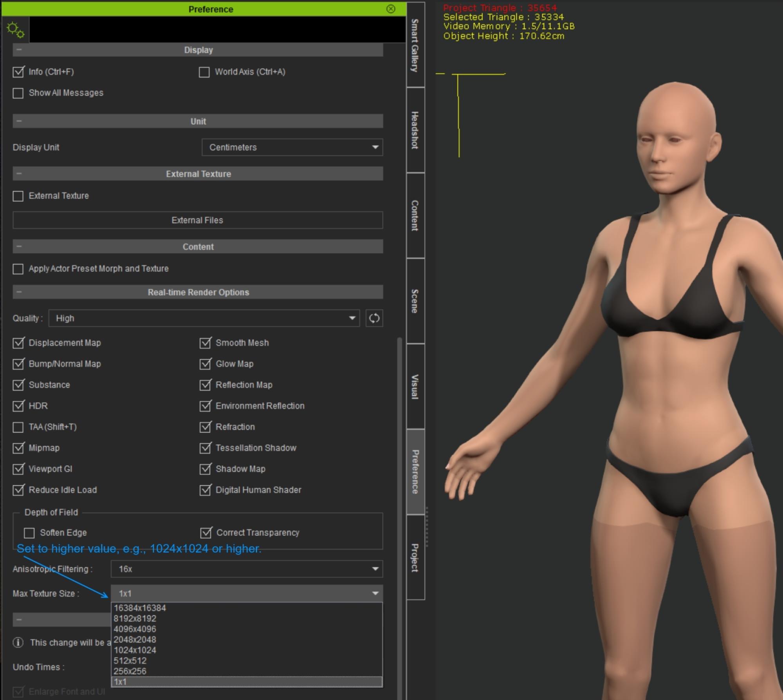
Task: Toggle Info (Ctrl+F) checkbox
Action: pos(18,72)
